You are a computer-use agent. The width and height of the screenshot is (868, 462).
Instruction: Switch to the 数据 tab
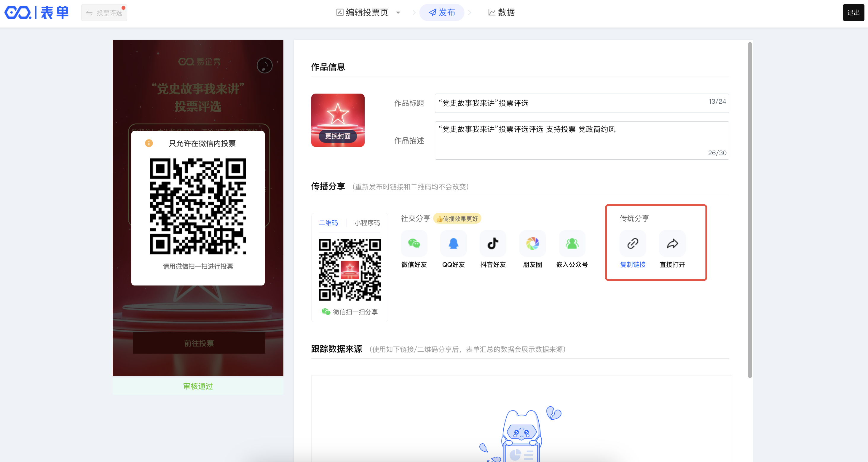501,12
